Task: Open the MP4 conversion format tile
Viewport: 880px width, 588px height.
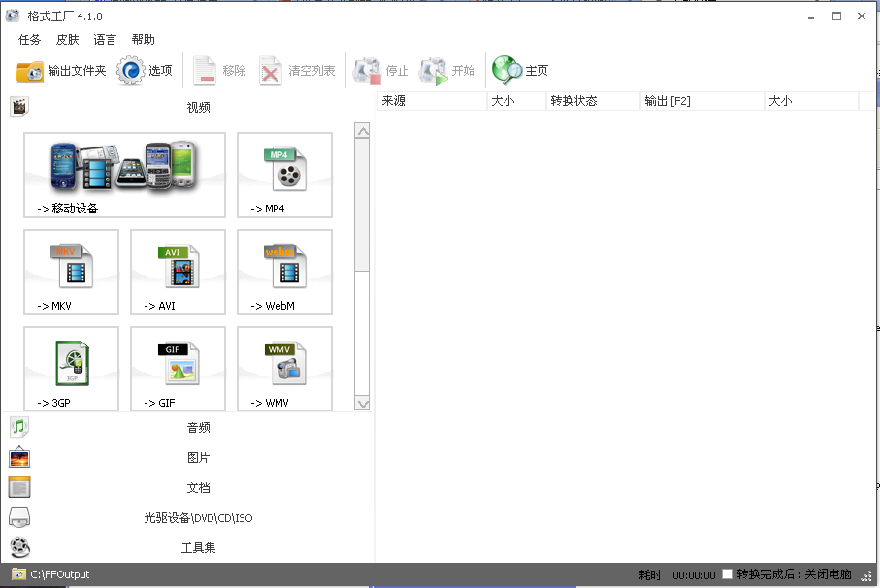Action: click(x=284, y=175)
